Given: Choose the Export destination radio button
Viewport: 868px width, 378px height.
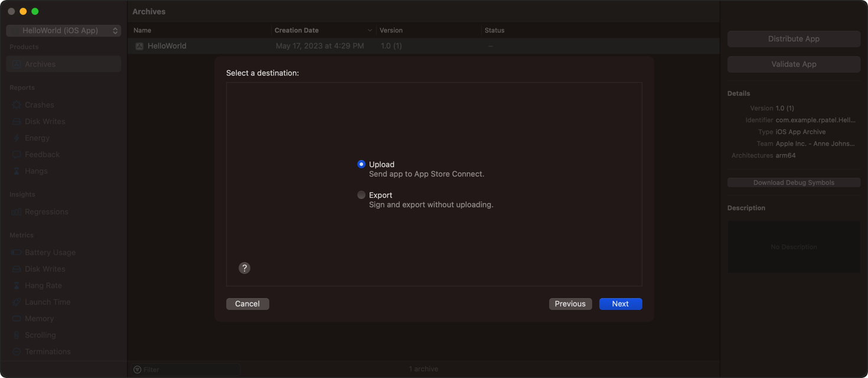Looking at the screenshot, I should [361, 195].
